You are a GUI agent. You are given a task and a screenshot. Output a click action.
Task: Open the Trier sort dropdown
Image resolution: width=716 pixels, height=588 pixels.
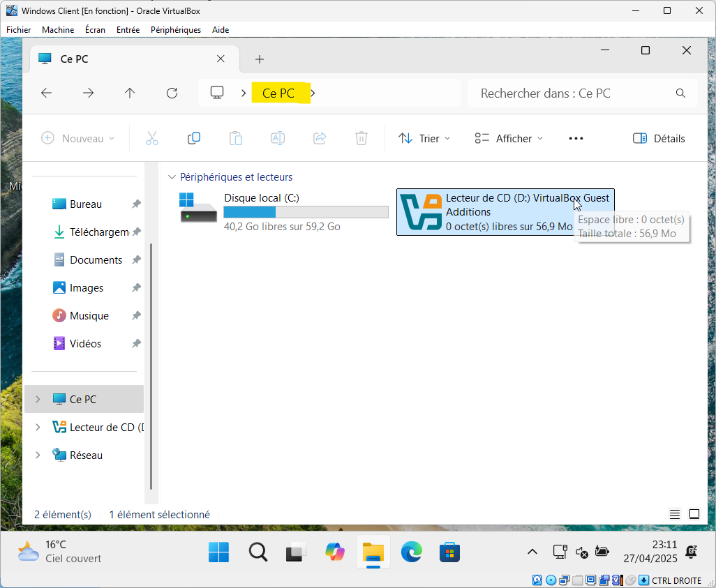[x=424, y=138]
